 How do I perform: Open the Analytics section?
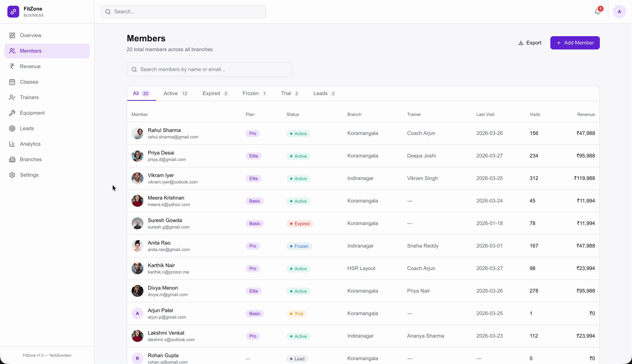pyautogui.click(x=30, y=144)
